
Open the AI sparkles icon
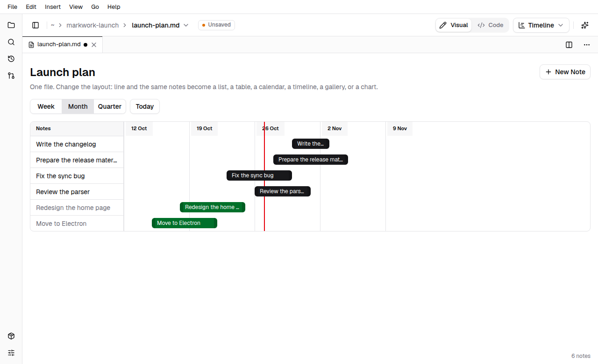584,25
